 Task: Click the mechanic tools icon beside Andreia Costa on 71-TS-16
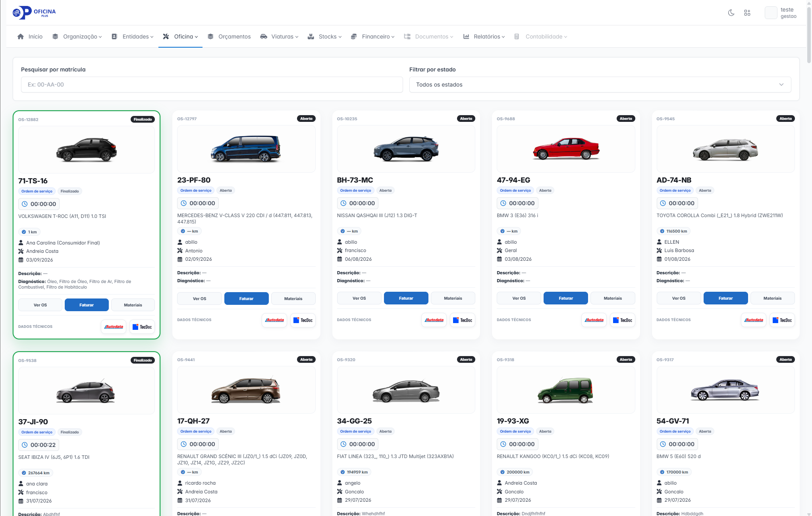click(21, 251)
